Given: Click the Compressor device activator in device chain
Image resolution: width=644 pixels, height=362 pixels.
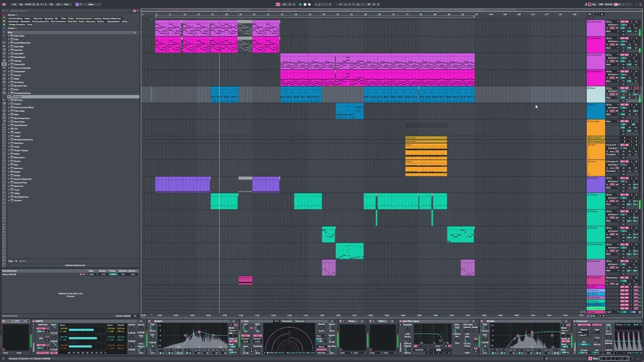Looking at the screenshot, I should pos(574,321).
